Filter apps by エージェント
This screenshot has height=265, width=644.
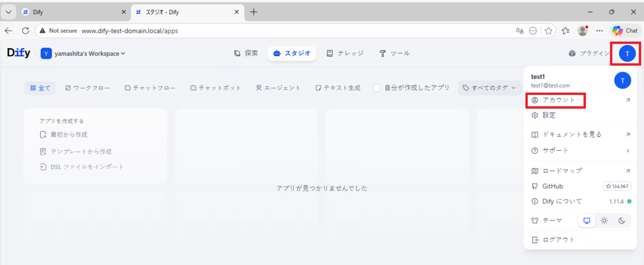(x=278, y=87)
